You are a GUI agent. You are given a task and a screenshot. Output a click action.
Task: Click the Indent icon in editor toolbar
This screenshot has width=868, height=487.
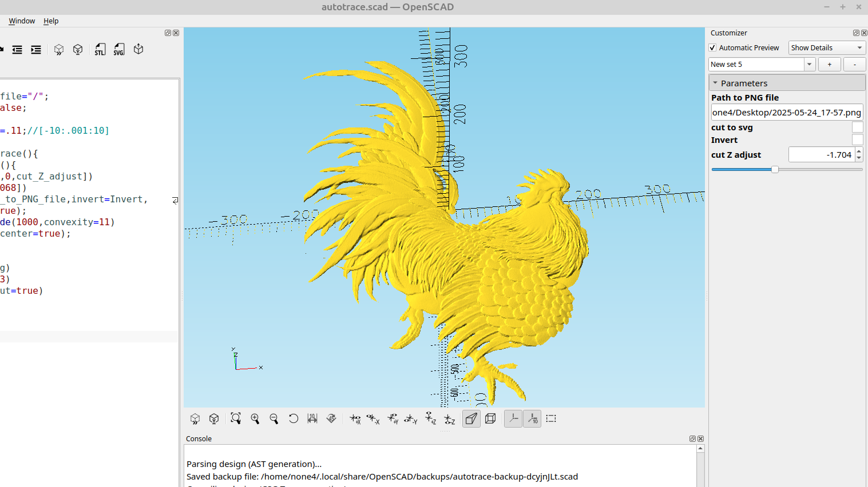click(x=36, y=50)
